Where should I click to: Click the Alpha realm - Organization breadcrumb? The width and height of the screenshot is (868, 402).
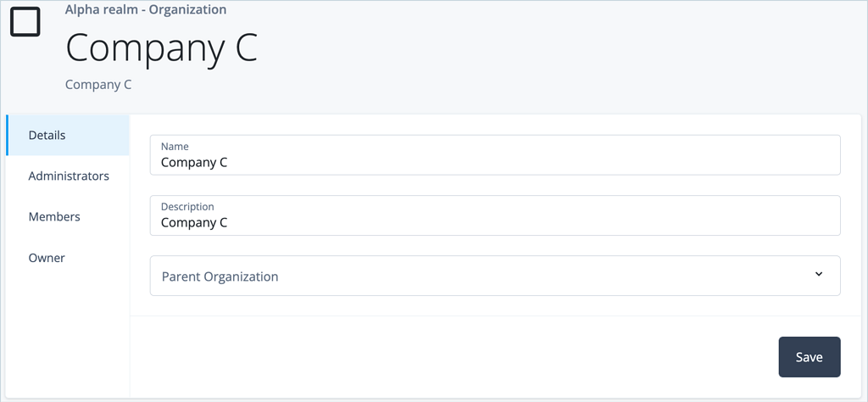[146, 9]
